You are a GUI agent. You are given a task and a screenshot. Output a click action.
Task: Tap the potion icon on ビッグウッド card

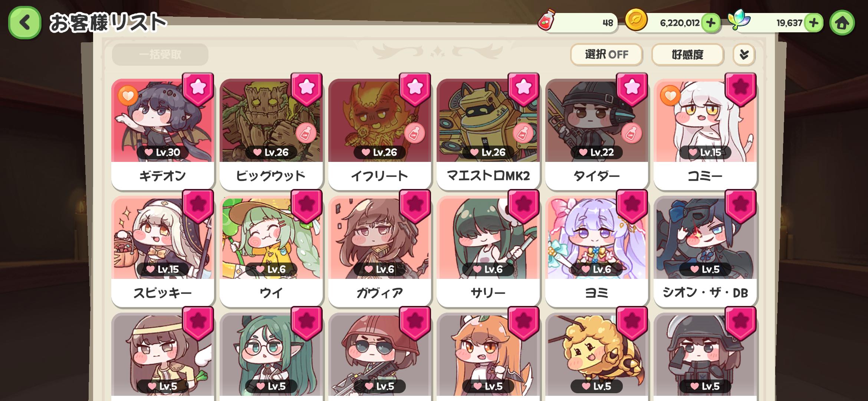[306, 133]
